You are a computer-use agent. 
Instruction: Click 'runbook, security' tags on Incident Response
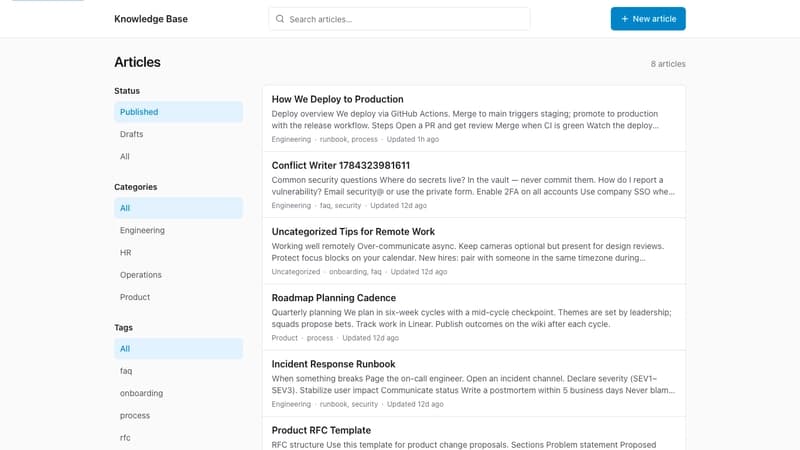349,404
